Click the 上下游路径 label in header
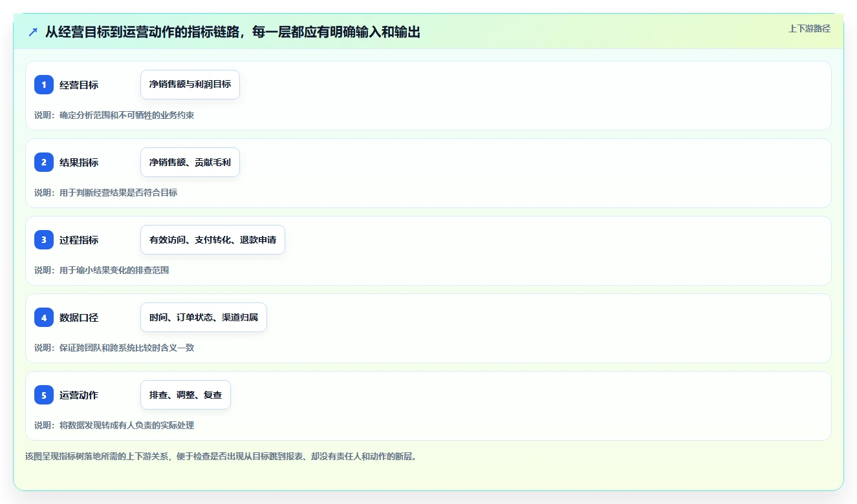This screenshot has height=504, width=857. (x=809, y=28)
